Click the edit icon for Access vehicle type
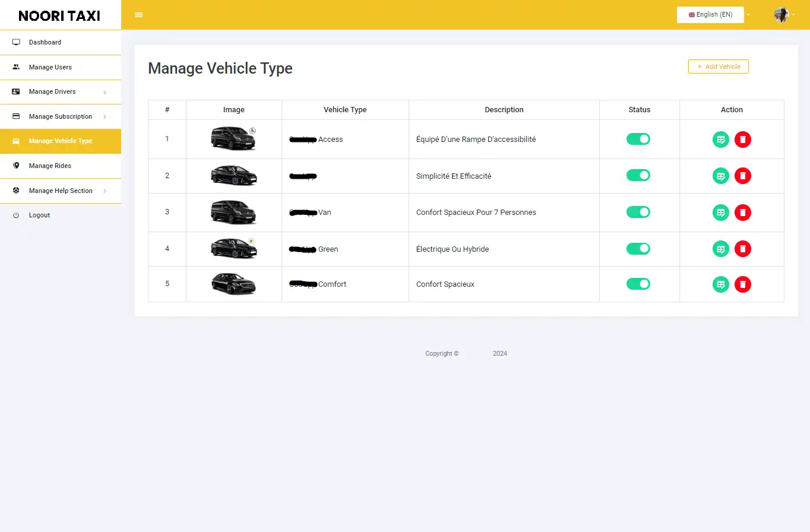The width and height of the screenshot is (810, 532). pos(720,139)
